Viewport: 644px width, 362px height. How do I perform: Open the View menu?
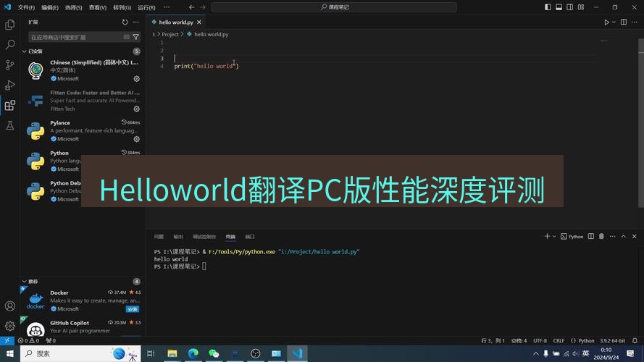pyautogui.click(x=98, y=7)
